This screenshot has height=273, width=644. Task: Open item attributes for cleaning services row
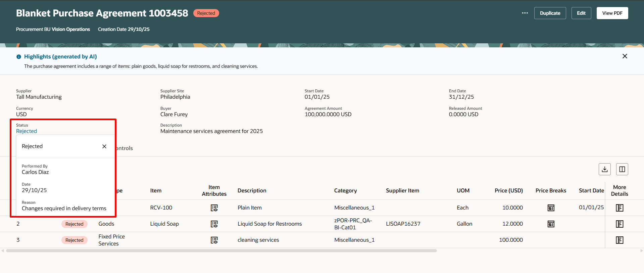(x=214, y=240)
